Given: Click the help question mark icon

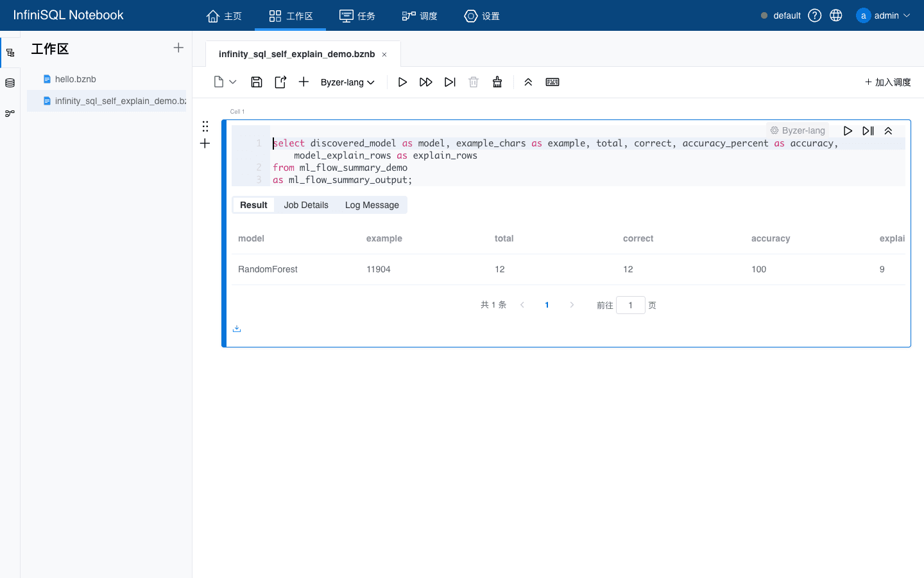Looking at the screenshot, I should [815, 15].
